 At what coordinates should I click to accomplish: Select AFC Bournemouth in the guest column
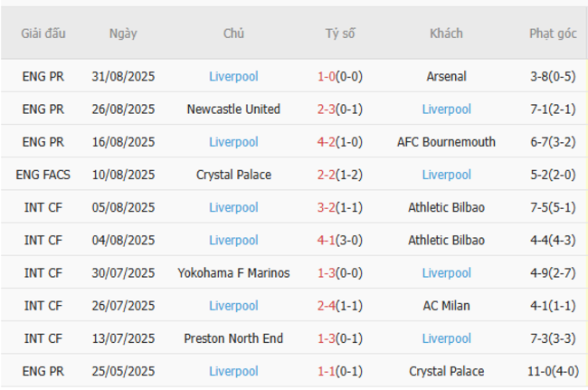point(446,142)
